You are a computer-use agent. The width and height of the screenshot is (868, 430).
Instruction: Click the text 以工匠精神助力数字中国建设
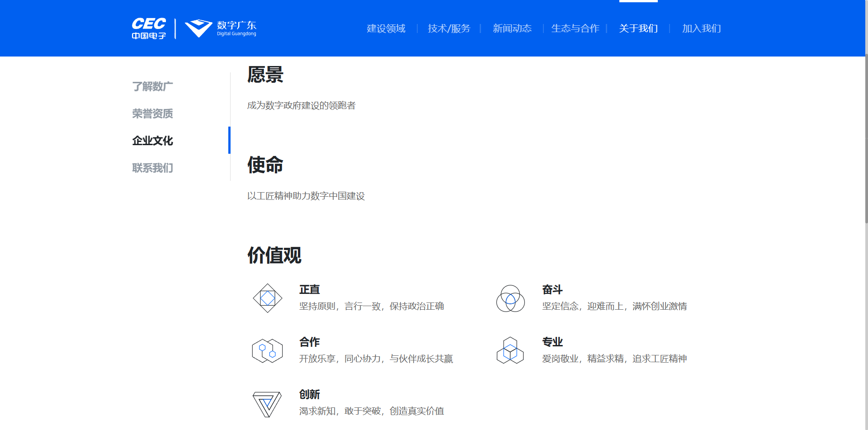[x=306, y=196]
